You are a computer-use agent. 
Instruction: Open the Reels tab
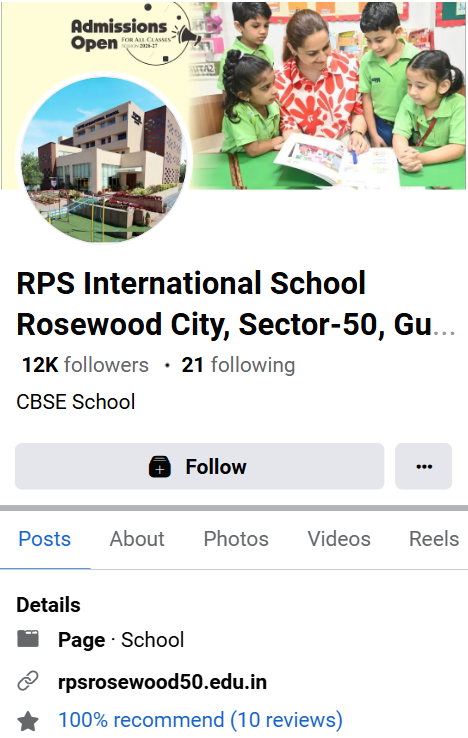(434, 539)
